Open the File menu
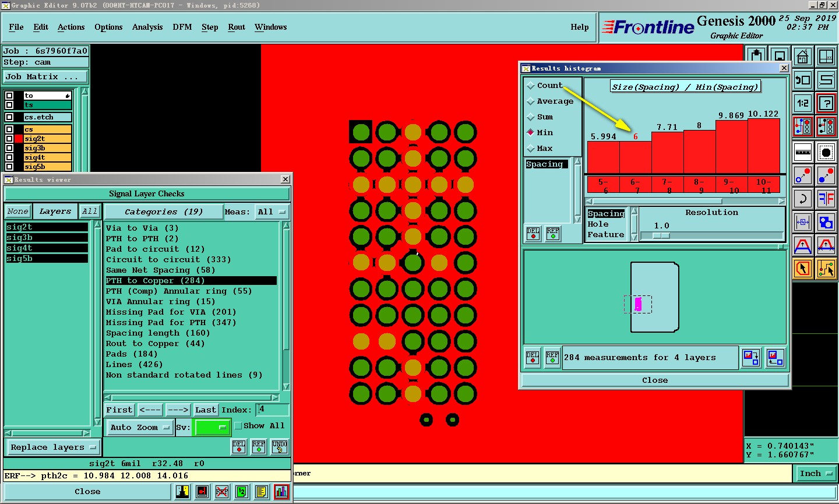 (x=16, y=27)
